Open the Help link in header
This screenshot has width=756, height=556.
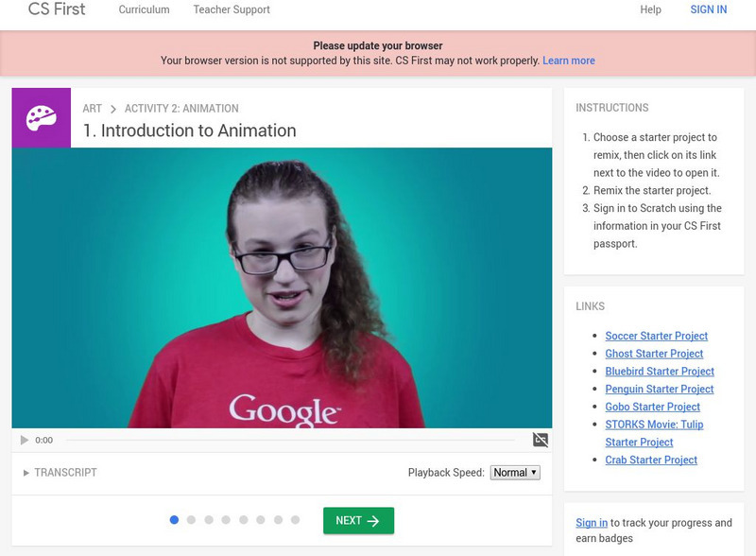650,9
